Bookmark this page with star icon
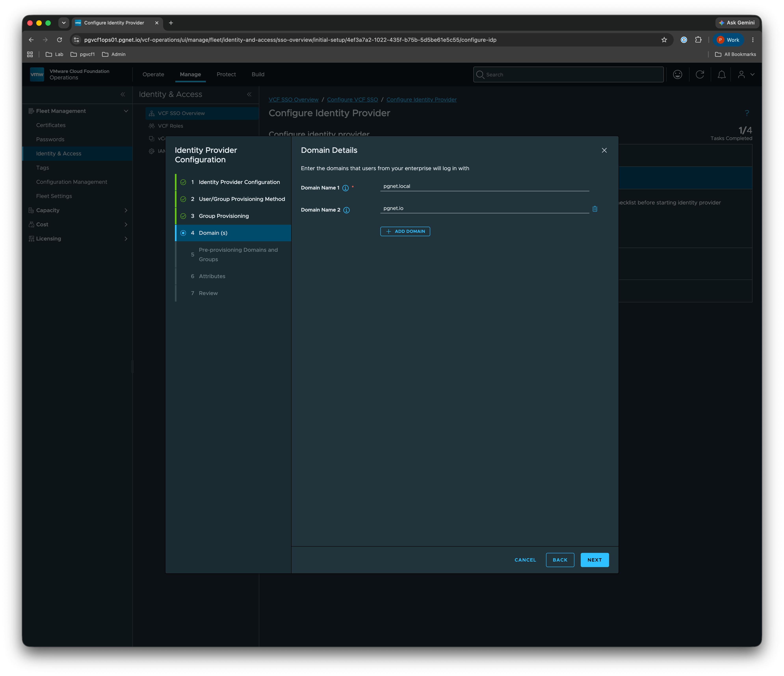Viewport: 784px width, 676px height. click(664, 40)
